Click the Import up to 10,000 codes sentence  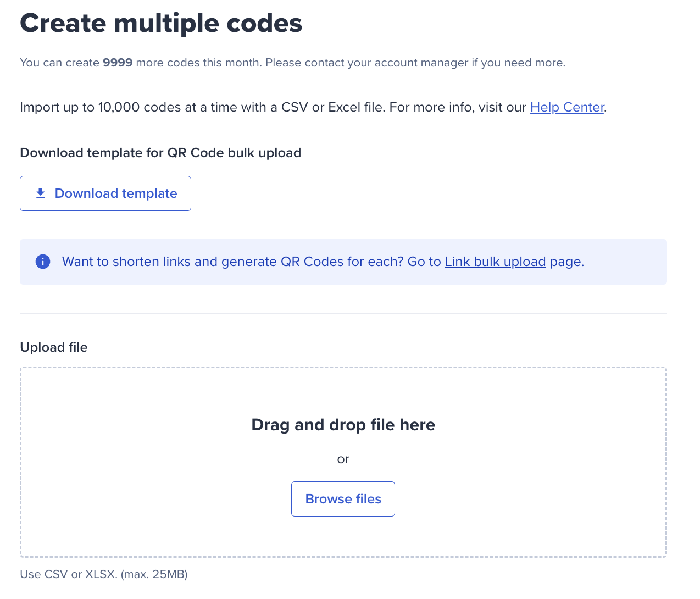coord(313,107)
